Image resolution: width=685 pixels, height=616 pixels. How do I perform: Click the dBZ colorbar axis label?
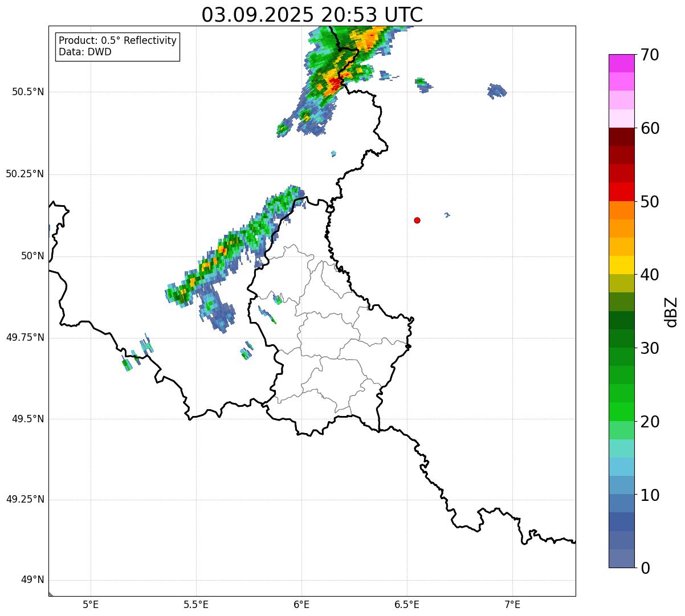pos(671,312)
